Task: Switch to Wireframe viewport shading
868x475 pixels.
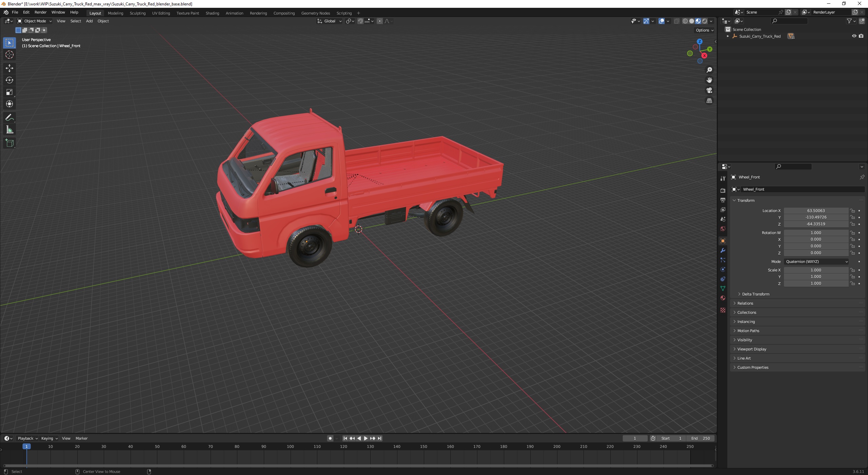Action: pos(685,21)
